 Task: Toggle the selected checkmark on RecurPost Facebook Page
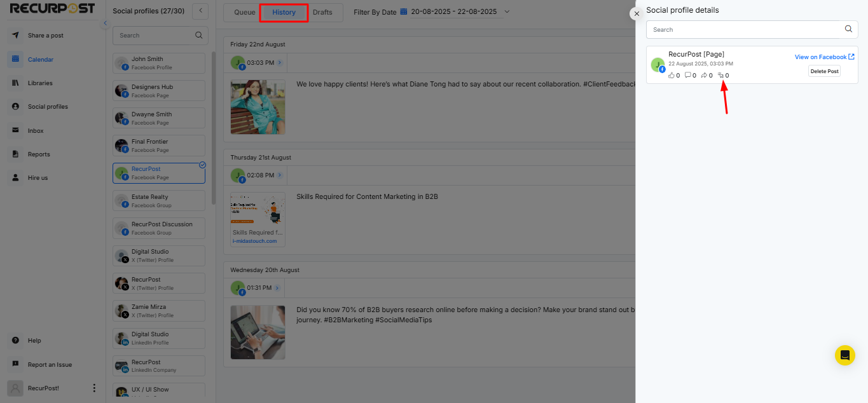(202, 165)
